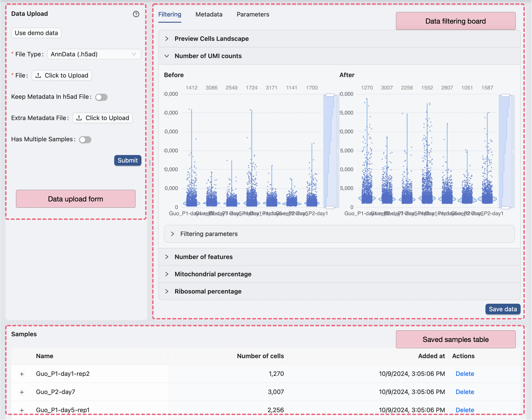Collapse Number of UMI counts chevron

[167, 56]
